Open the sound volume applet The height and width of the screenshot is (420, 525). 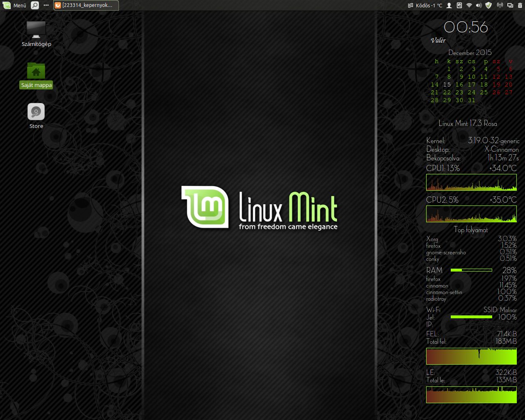(479, 5)
